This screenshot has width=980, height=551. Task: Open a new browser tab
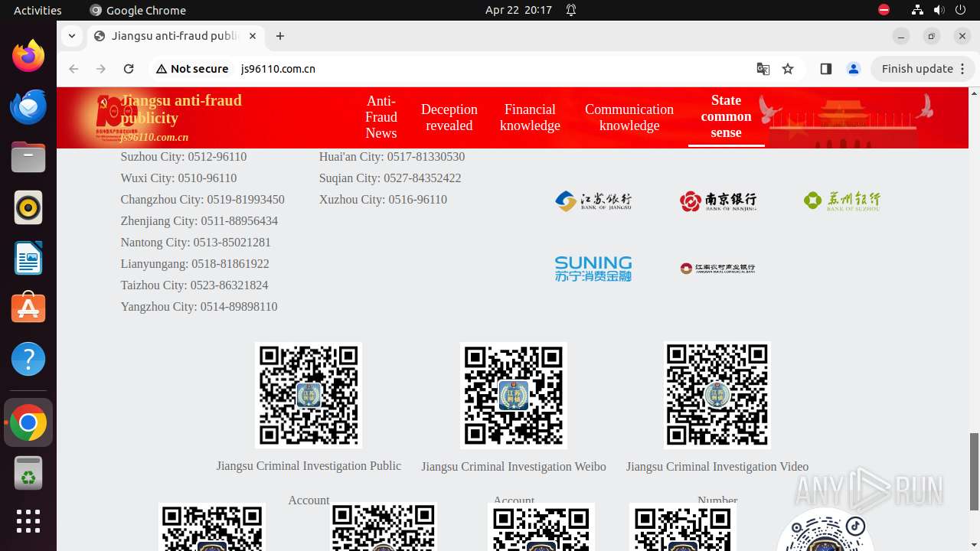coord(280,36)
